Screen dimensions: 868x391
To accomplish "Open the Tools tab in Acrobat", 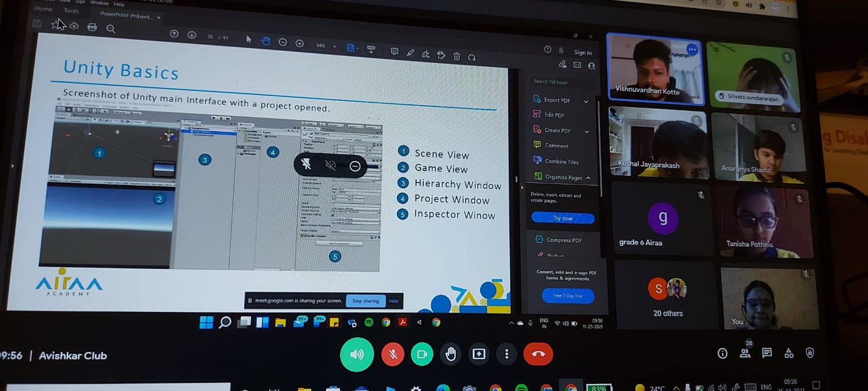I will tap(71, 11).
